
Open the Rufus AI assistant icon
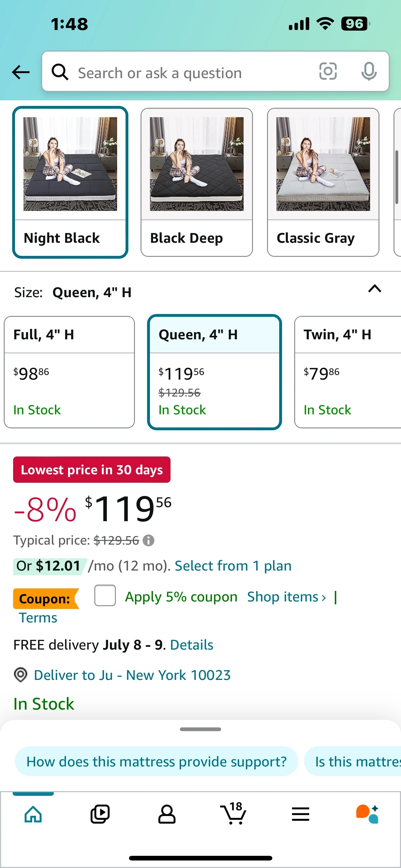point(367,814)
